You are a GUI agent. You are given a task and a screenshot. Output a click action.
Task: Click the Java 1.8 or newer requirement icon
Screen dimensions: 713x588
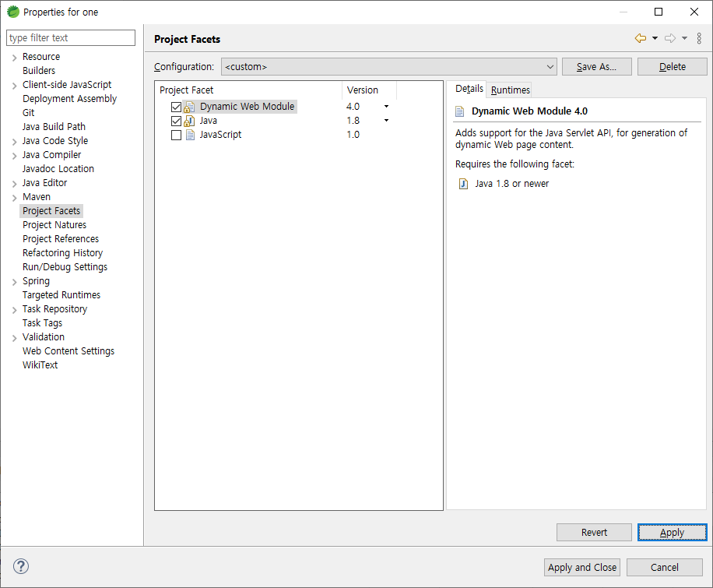tap(463, 184)
